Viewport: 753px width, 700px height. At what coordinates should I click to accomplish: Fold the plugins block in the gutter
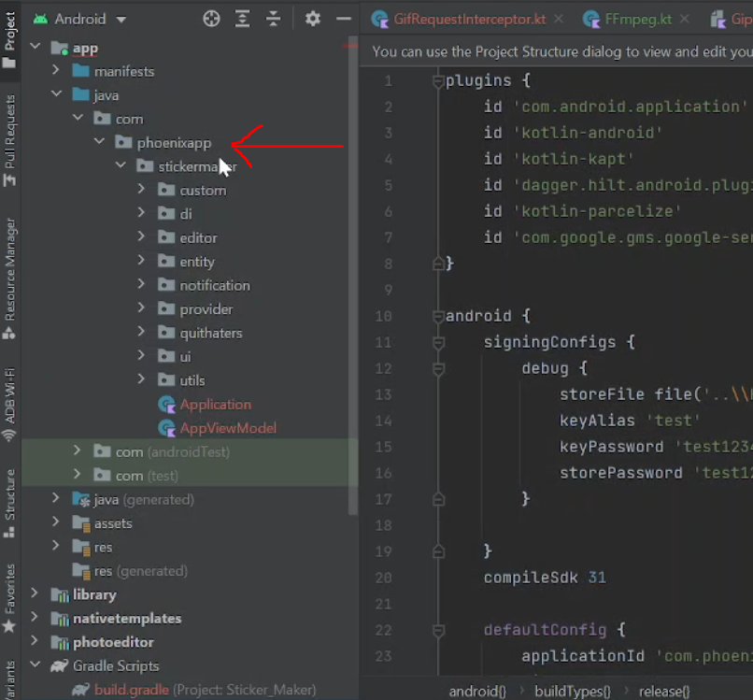(438, 81)
